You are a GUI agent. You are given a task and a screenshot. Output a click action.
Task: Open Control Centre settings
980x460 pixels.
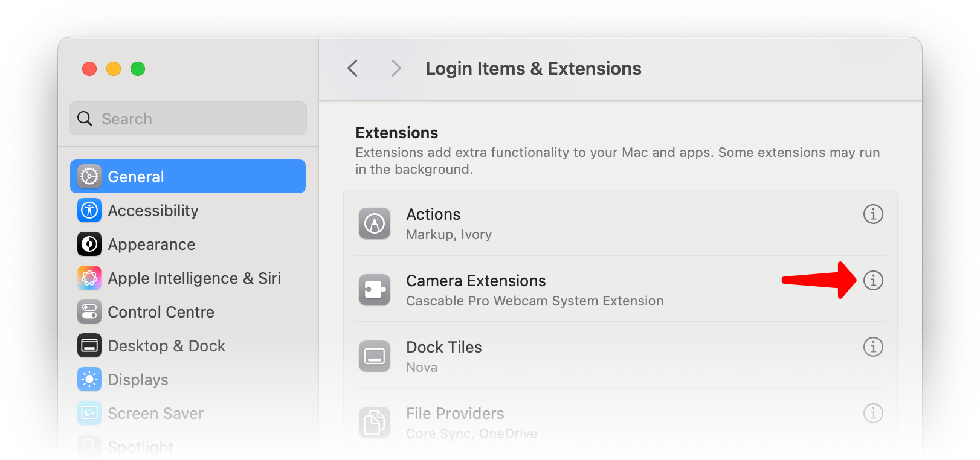coord(188,311)
